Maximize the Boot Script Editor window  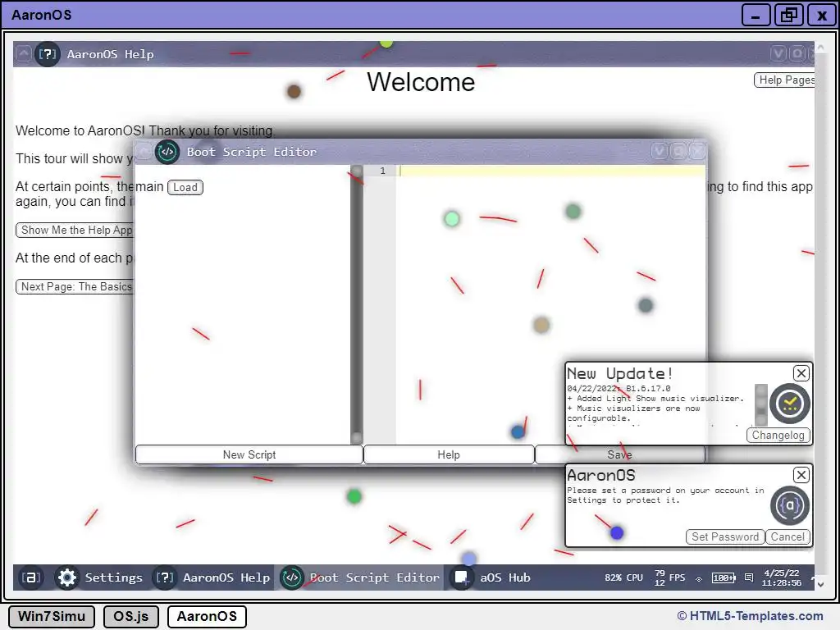[678, 152]
